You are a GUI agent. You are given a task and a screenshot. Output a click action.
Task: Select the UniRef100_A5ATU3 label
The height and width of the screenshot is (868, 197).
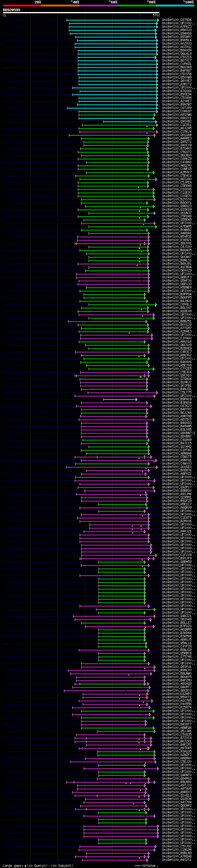pyautogui.click(x=176, y=30)
